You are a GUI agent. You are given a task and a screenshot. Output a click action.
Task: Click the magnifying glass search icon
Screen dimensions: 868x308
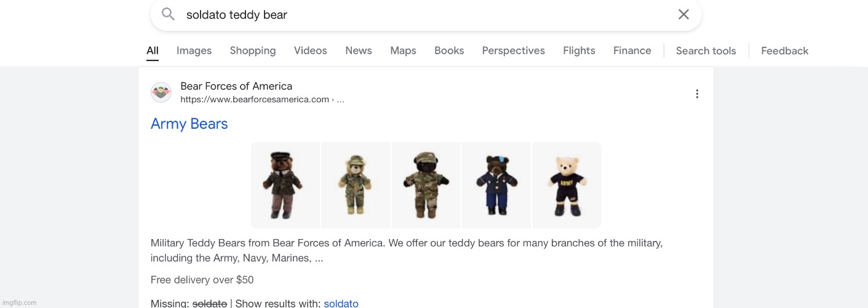point(168,14)
